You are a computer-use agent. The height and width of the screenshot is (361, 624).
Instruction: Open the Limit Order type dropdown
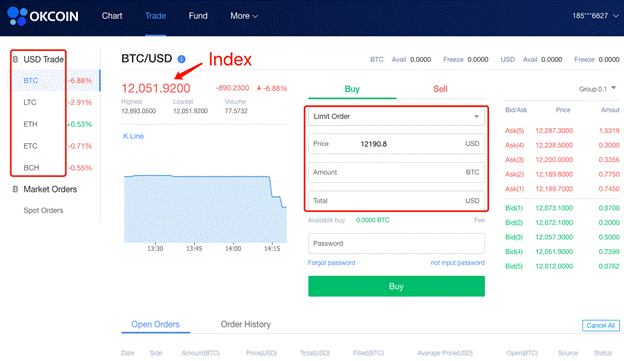[x=396, y=117]
